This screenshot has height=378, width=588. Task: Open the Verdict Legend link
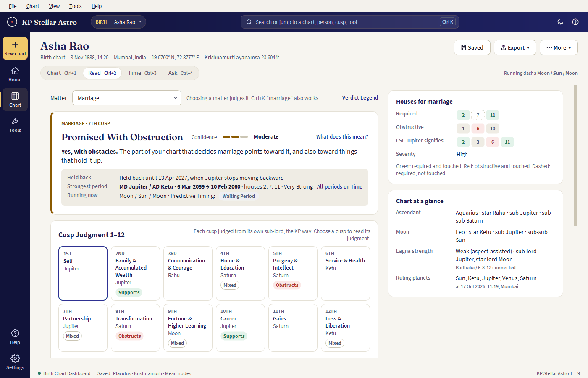360,98
